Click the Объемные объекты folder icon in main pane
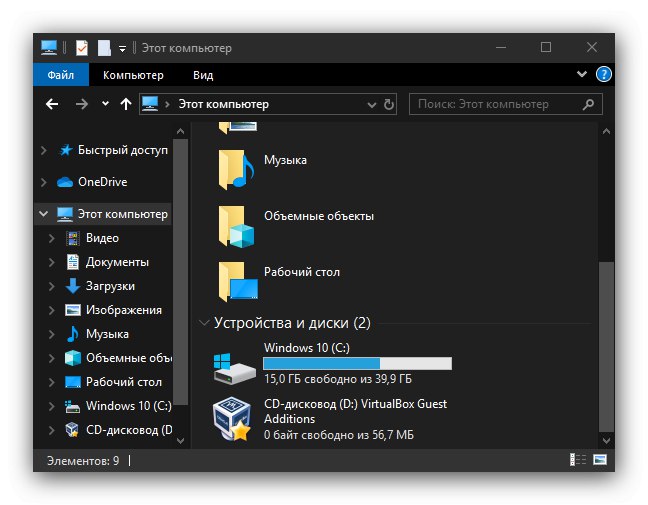The width and height of the screenshot is (648, 505). 236,227
